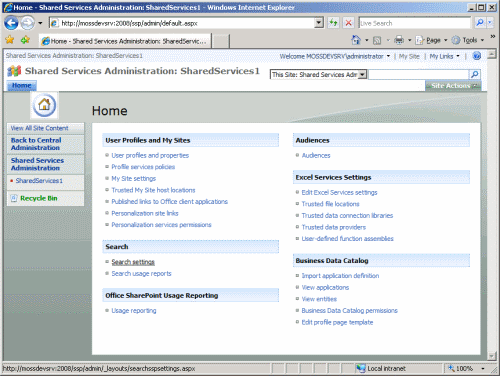This screenshot has height=376, width=500.
Task: Click the zoom level magnifier icon
Action: pos(451,368)
